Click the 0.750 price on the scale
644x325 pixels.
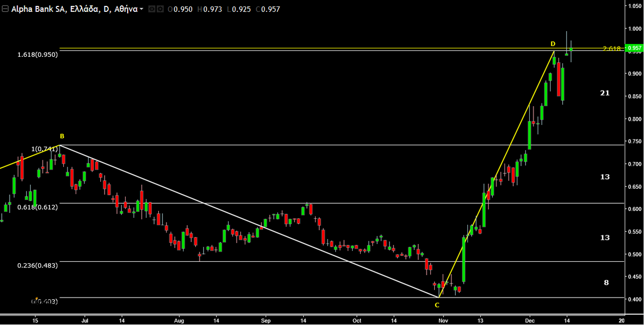pos(634,141)
